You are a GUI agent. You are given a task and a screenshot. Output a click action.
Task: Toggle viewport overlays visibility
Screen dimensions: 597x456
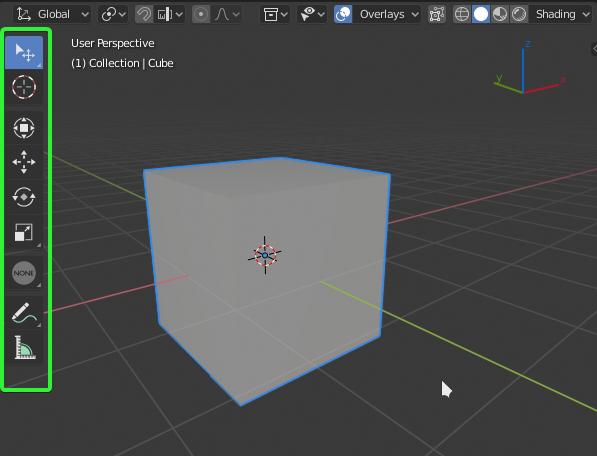(x=343, y=14)
